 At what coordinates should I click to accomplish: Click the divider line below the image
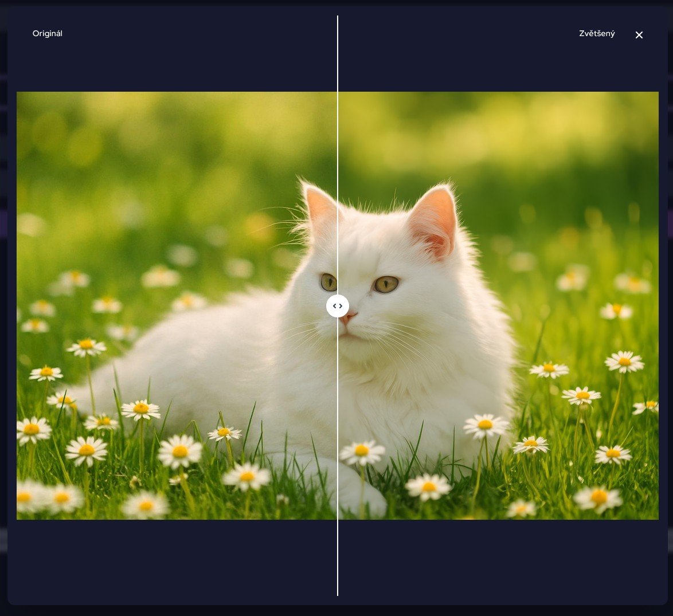point(338,559)
